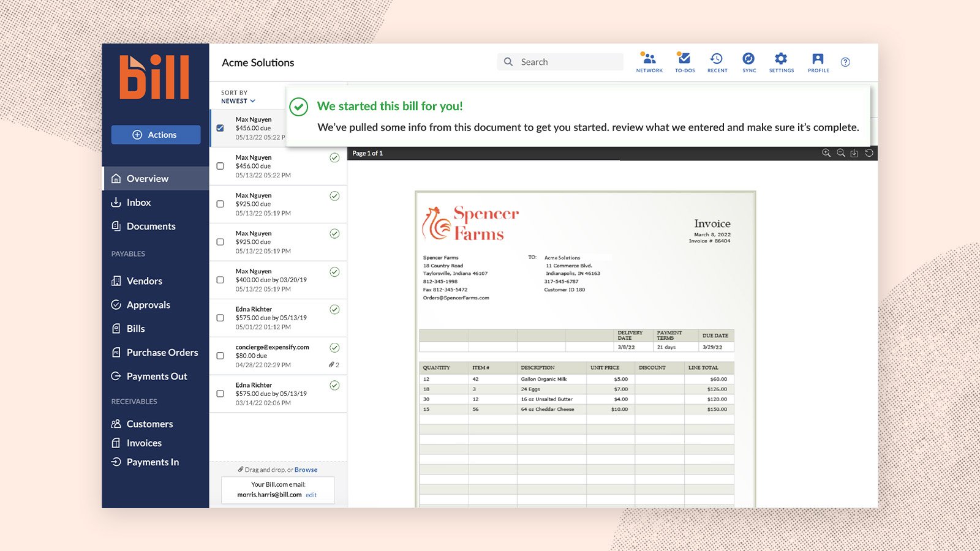980x551 pixels.
Task: Open the Sort by Newest dropdown
Action: 239,100
